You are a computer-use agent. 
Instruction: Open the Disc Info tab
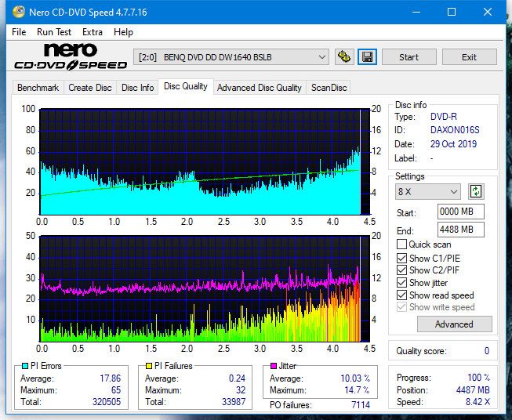coord(137,88)
